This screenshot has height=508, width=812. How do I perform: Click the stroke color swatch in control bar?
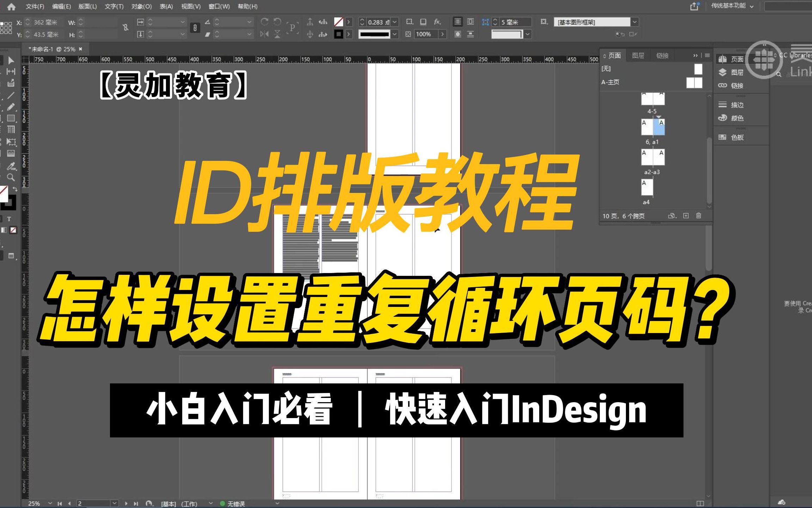coord(338,34)
